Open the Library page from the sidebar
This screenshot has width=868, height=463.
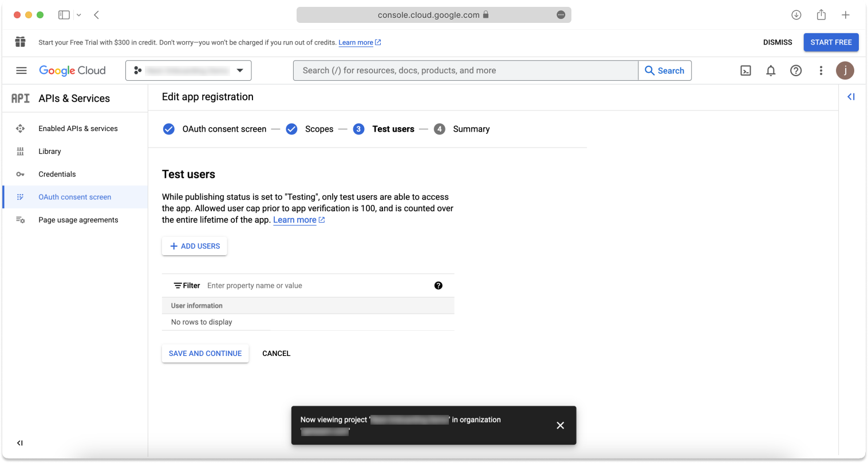pos(50,151)
